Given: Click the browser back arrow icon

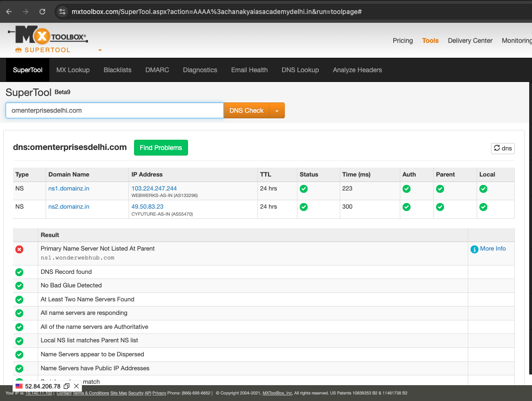Looking at the screenshot, I should [9, 12].
